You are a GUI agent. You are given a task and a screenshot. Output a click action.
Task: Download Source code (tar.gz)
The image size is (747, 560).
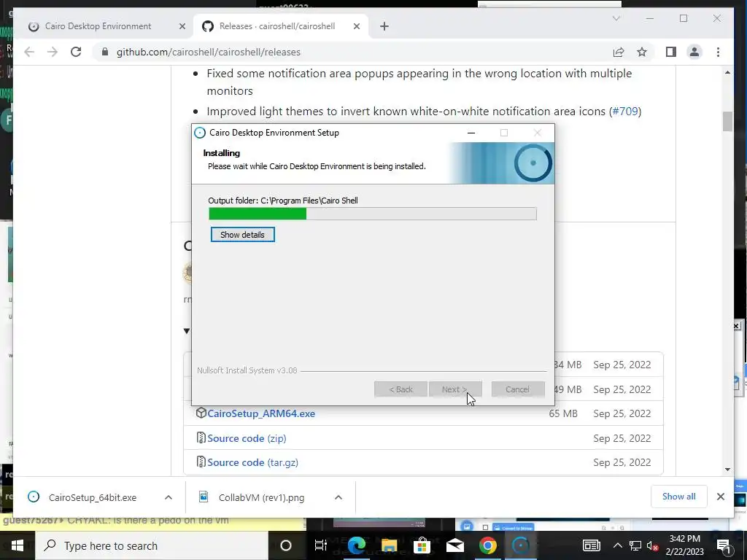pos(253,462)
